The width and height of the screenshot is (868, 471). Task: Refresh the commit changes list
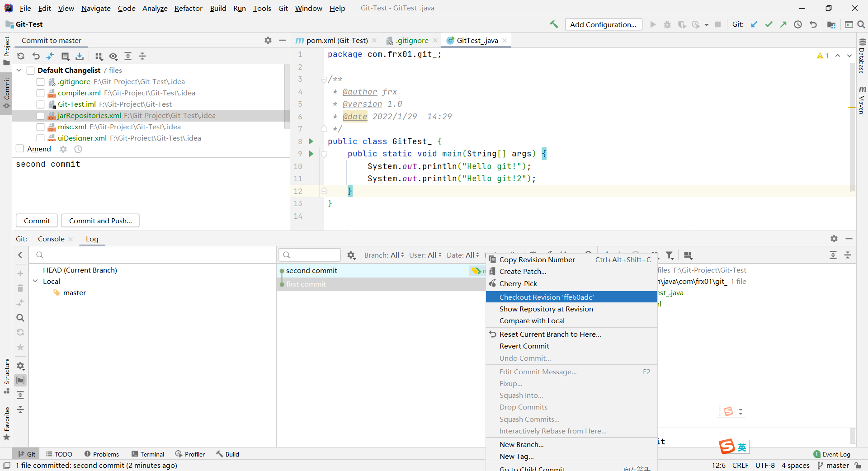point(21,56)
